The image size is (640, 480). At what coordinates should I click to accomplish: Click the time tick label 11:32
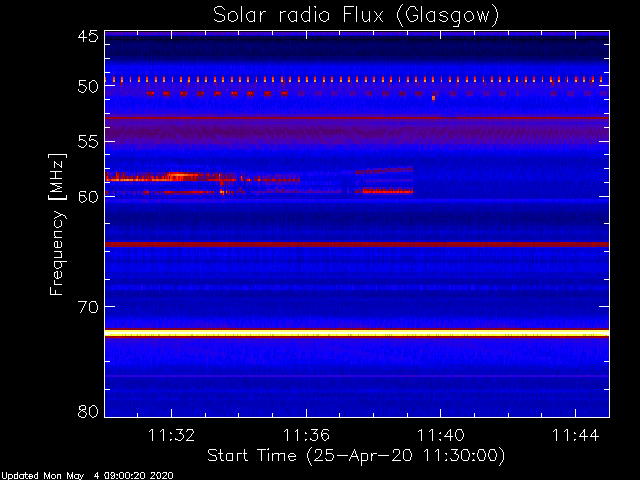(171, 435)
